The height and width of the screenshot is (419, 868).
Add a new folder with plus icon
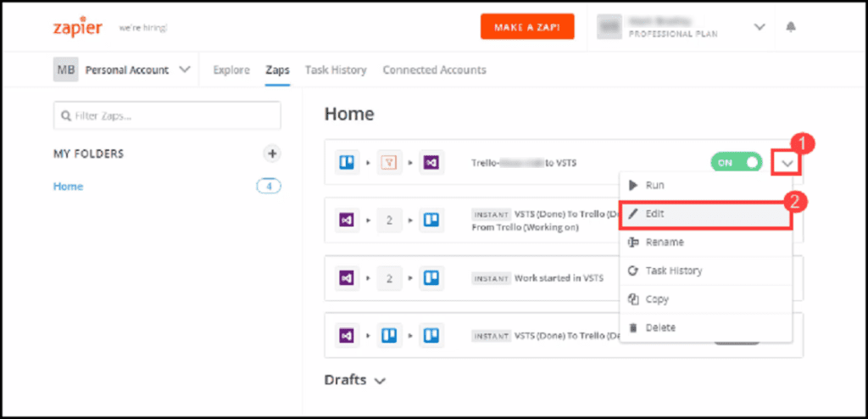(272, 154)
